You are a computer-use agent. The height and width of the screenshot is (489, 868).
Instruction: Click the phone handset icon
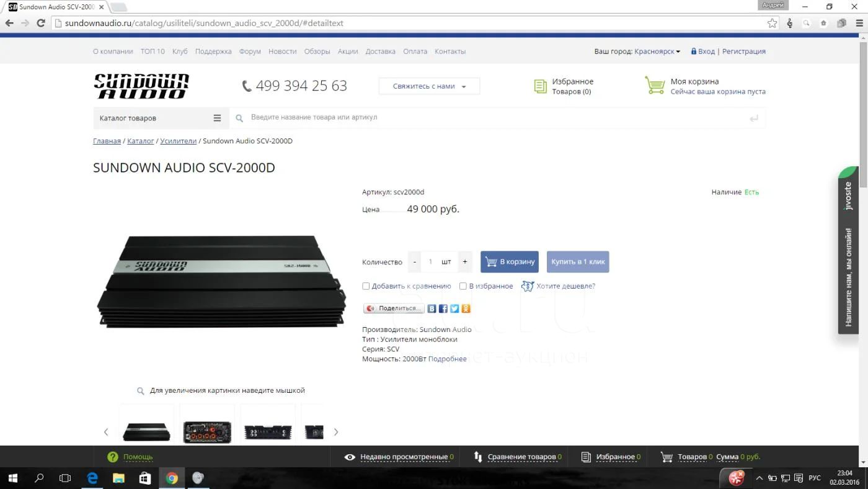pyautogui.click(x=247, y=86)
